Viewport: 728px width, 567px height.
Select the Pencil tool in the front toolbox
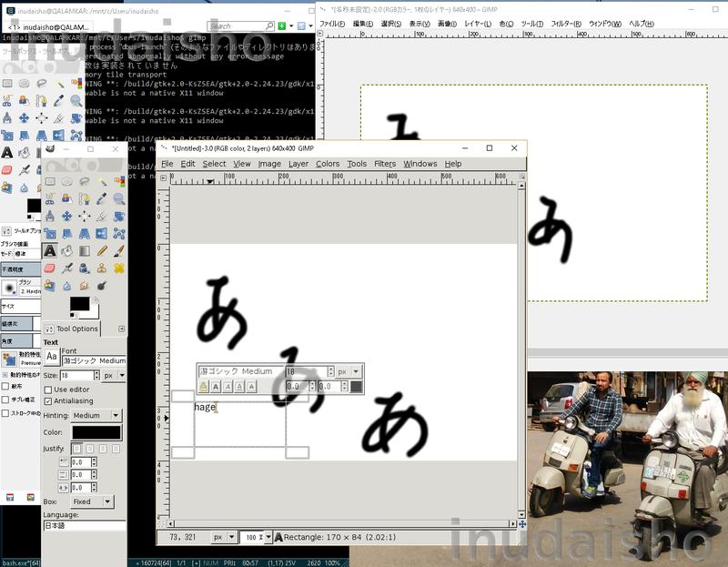click(102, 251)
